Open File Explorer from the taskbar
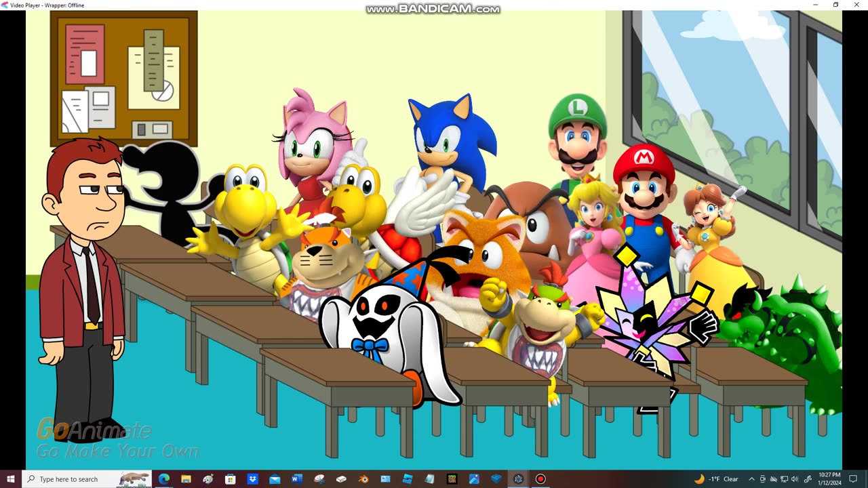This screenshot has width=868, height=488. pos(186,479)
